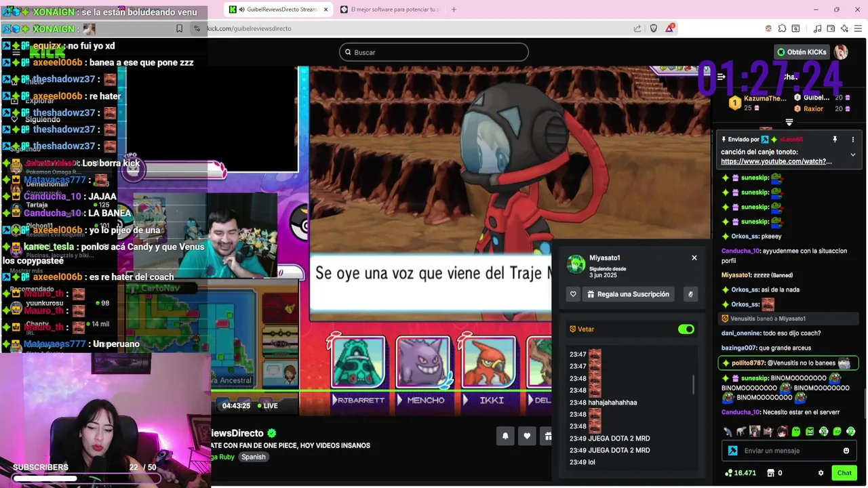Click the Enviar un mensaje field
This screenshot has height=488, width=868.
789,451
